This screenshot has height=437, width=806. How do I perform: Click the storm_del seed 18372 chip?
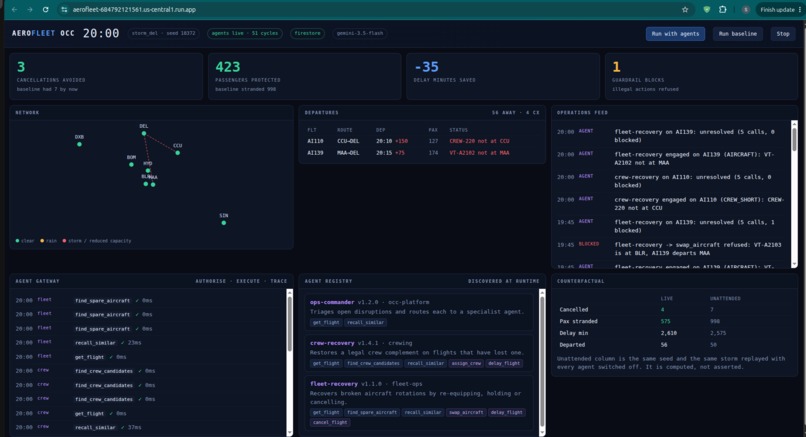click(163, 33)
